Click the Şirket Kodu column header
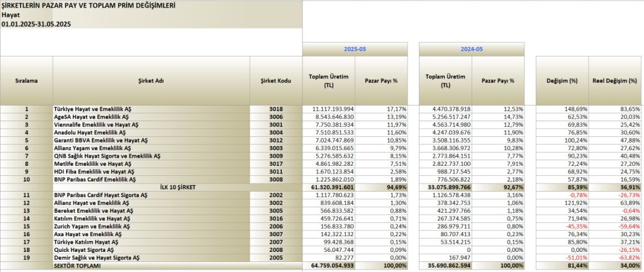The height and width of the screenshot is (272, 644). coord(276,81)
